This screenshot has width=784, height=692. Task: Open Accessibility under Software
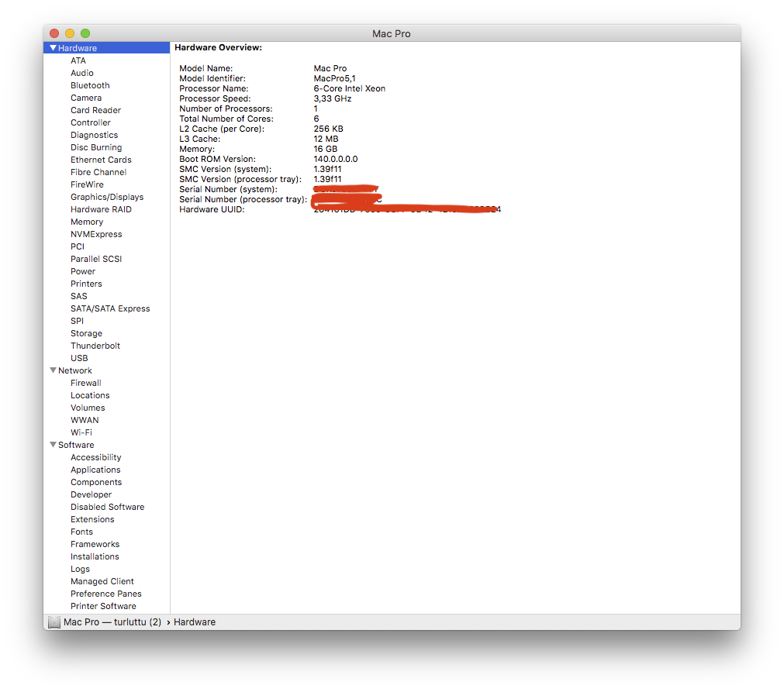click(x=95, y=457)
